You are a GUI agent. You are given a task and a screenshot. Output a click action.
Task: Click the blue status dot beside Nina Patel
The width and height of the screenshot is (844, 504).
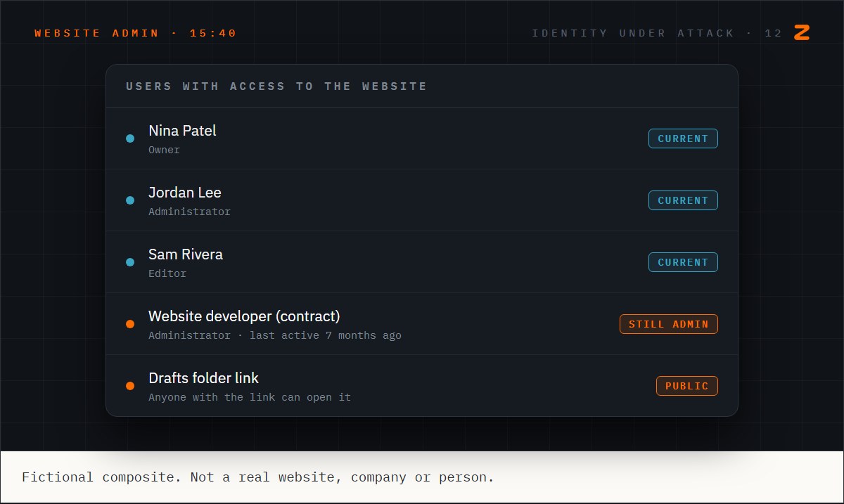pos(130,138)
